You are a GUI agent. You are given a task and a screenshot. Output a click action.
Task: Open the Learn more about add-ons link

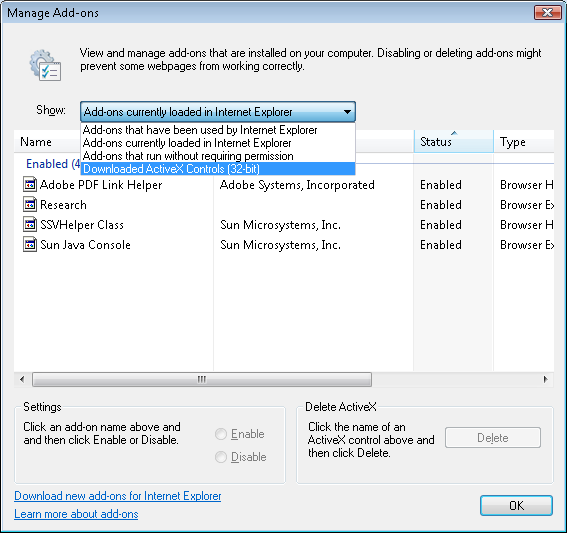(x=76, y=514)
